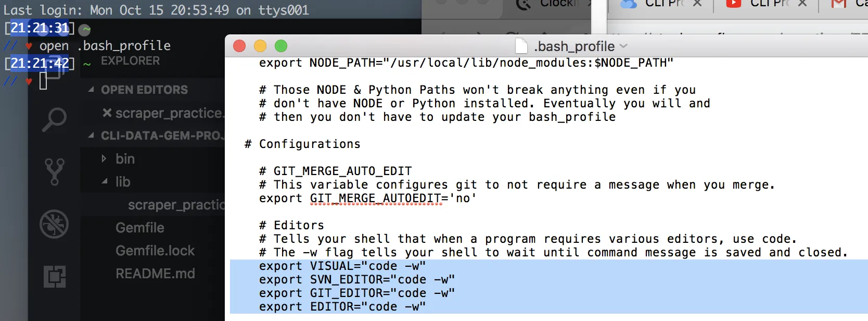Close the cloud-icon CLI Pr tab
Viewport: 868px width, 321px height.
click(x=697, y=4)
